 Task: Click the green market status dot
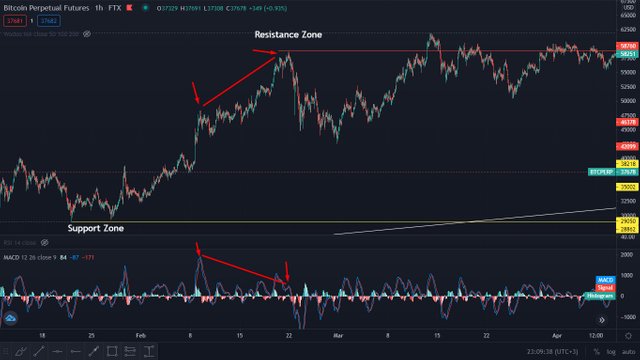[145, 8]
